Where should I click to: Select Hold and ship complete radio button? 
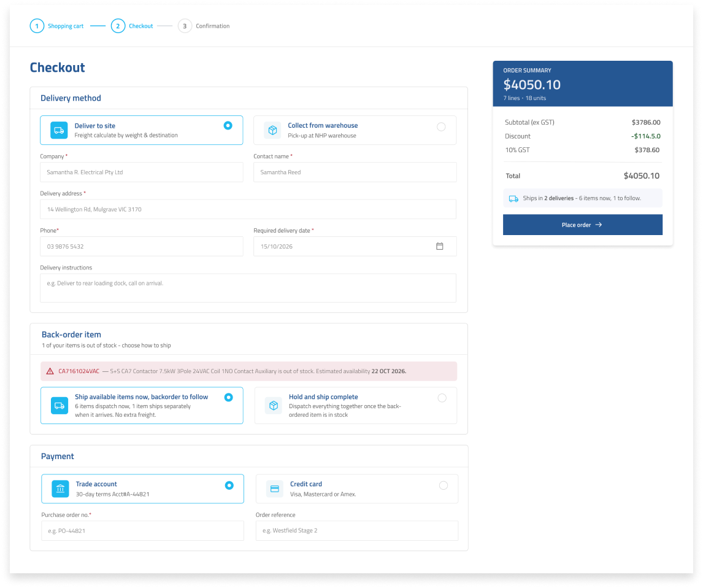point(442,398)
